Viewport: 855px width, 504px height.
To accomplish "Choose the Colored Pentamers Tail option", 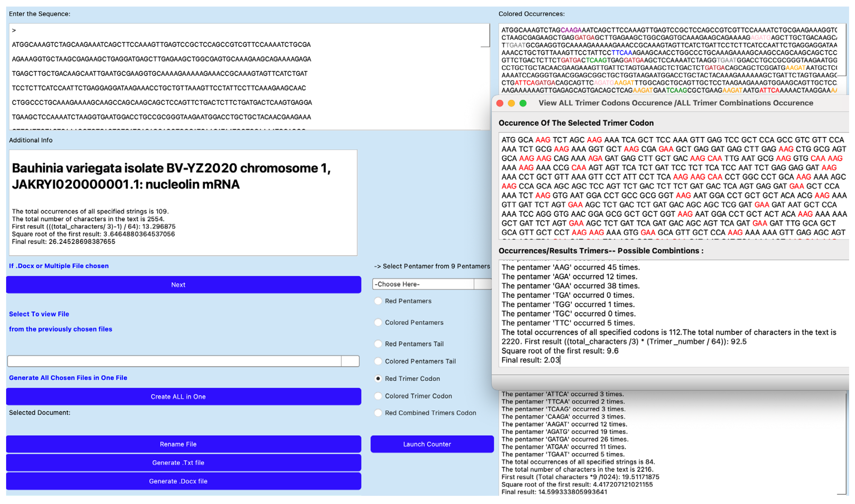I will (378, 361).
